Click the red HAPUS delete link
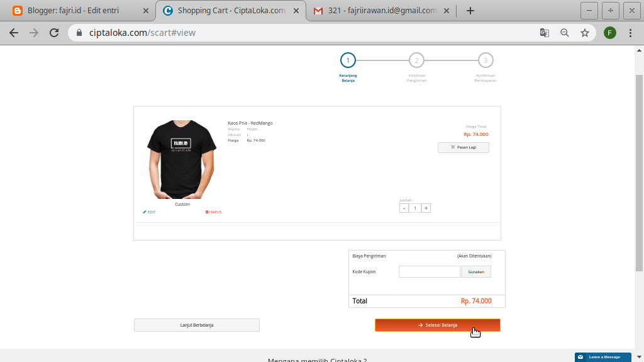This screenshot has height=362, width=644. pos(214,212)
